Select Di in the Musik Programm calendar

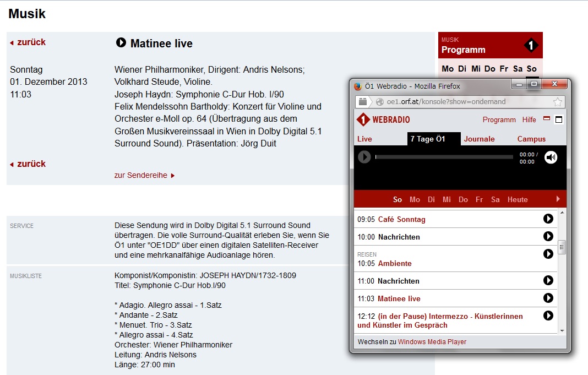click(x=462, y=69)
